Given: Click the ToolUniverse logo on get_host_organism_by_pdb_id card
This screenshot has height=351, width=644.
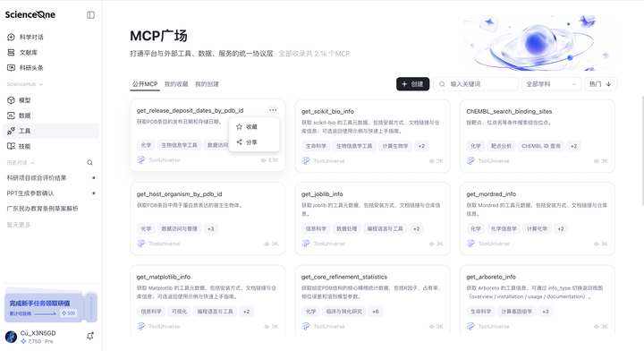Looking at the screenshot, I should (141, 244).
